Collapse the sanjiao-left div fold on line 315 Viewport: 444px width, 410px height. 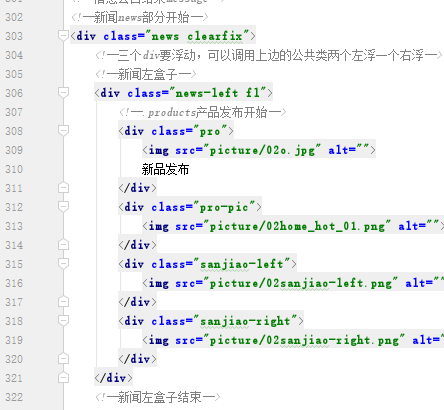[x=63, y=263]
